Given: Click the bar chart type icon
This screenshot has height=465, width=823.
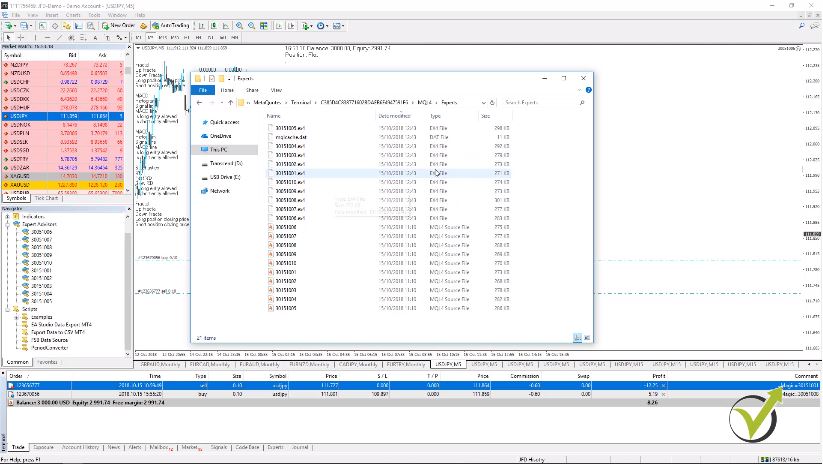Looking at the screenshot, I should pos(202,25).
